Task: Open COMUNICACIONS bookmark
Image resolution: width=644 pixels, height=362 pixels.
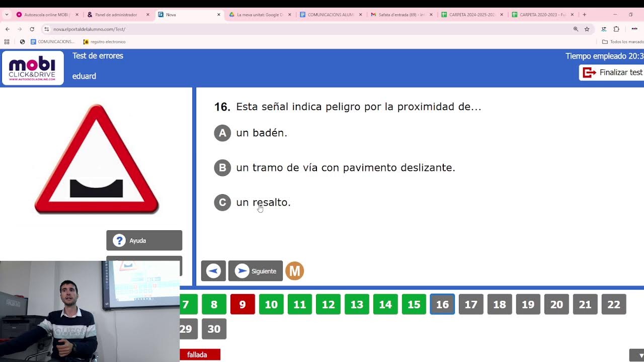Action: coord(52,42)
